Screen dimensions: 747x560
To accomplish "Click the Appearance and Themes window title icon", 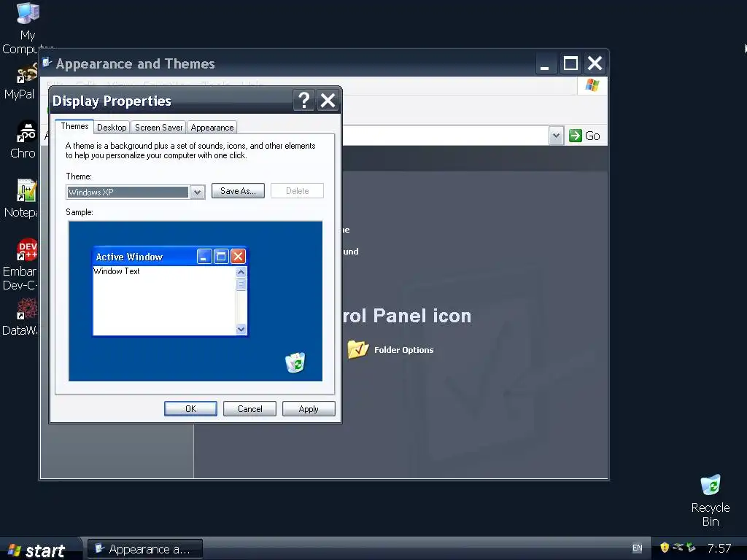I will [47, 63].
